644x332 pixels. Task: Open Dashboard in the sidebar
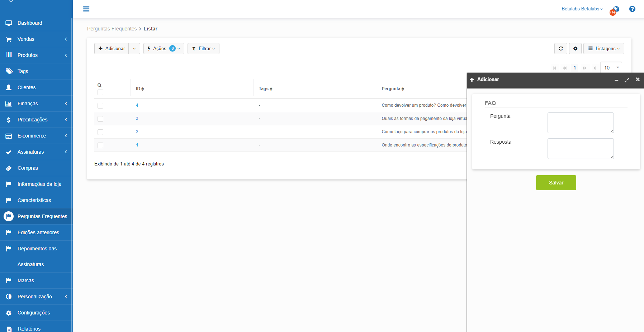(x=30, y=23)
